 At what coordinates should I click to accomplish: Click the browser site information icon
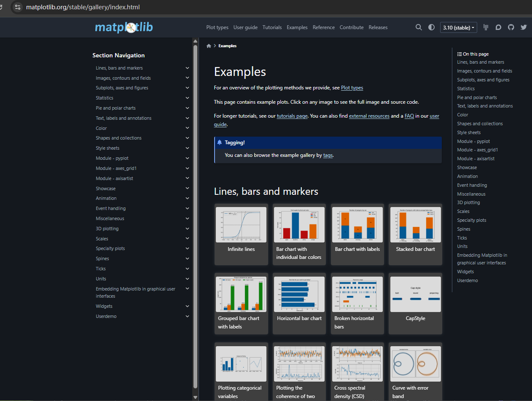tap(18, 7)
